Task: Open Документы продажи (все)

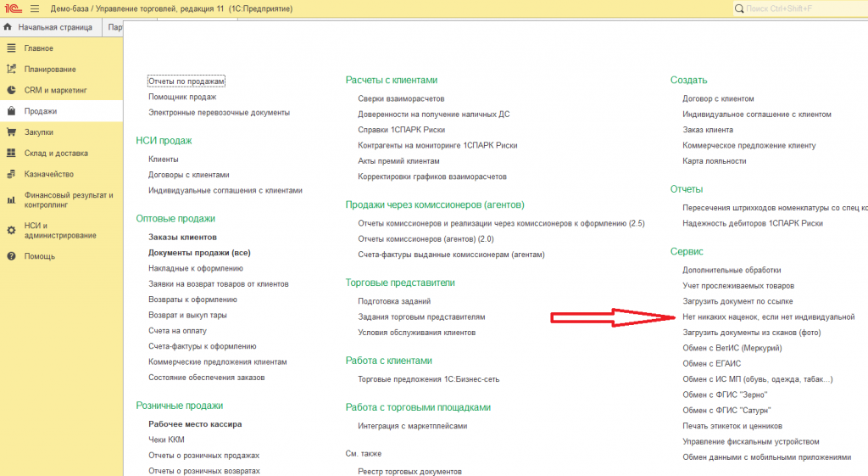Action: click(x=199, y=252)
